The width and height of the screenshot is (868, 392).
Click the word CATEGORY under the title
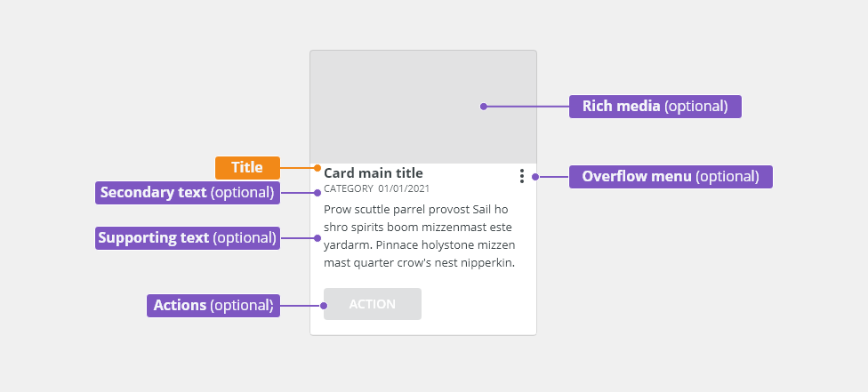(349, 188)
